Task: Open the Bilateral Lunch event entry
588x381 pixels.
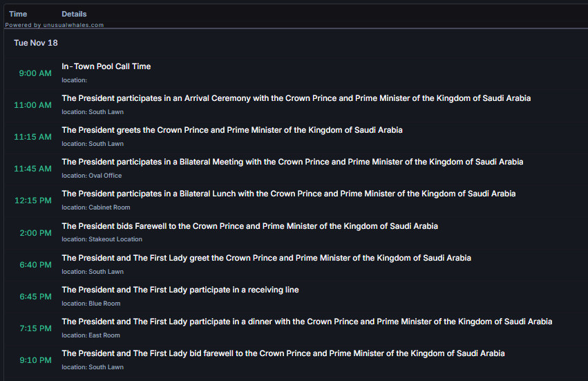Action: (288, 194)
